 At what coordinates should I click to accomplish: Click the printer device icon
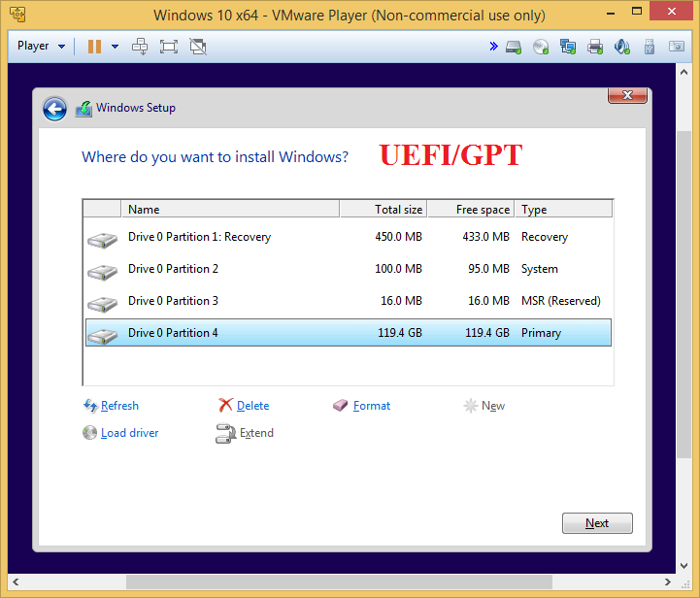point(595,47)
